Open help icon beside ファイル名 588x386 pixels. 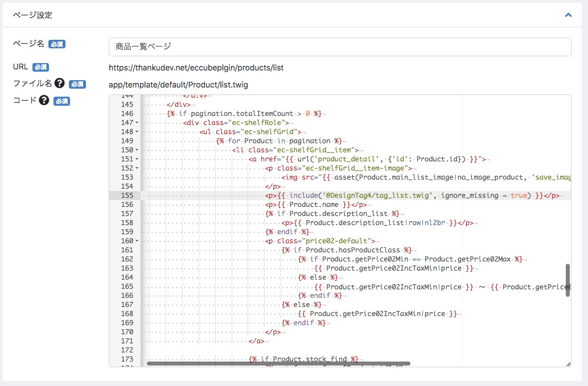[59, 84]
